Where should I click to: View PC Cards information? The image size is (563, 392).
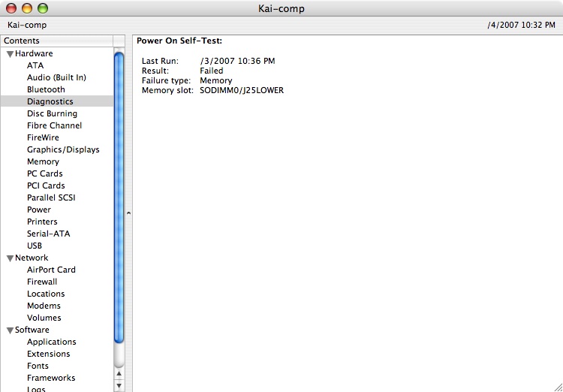(44, 173)
